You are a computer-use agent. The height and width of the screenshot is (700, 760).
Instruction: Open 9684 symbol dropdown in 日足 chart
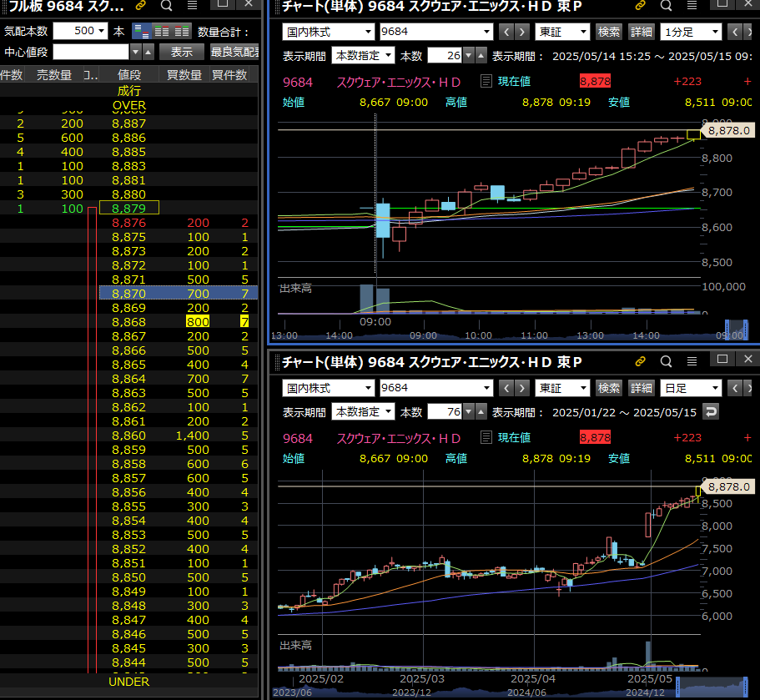click(x=436, y=388)
